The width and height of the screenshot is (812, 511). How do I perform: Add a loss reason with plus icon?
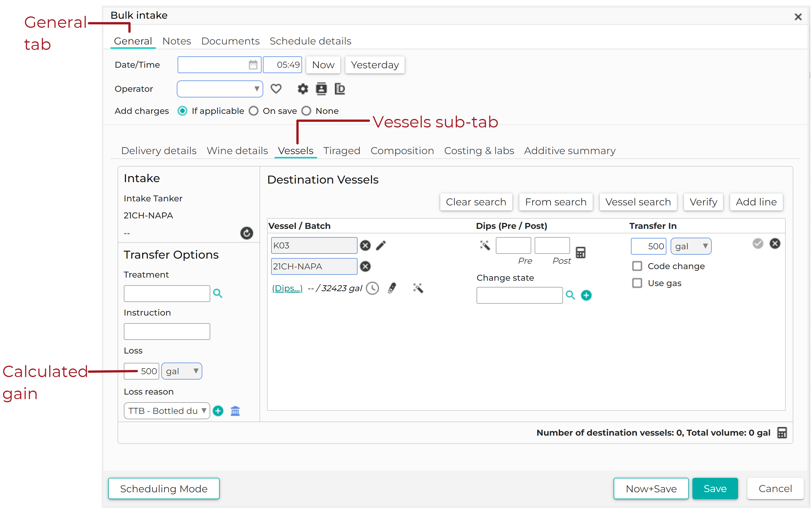[218, 411]
